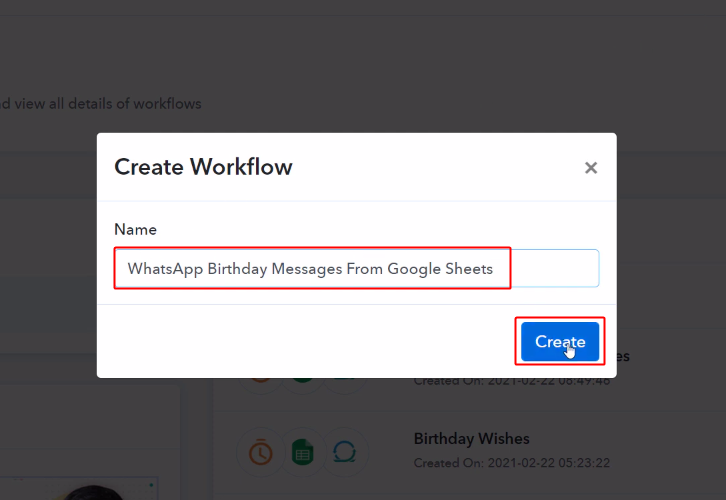Click Google Sheets icon in Birthday Wishes row
The image size is (726, 500).
[303, 452]
